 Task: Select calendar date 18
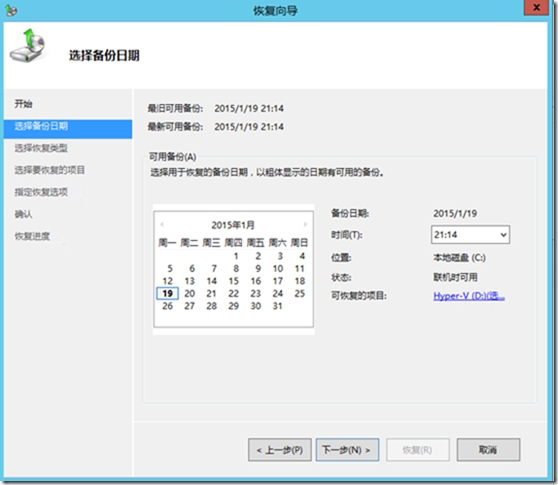[300, 281]
